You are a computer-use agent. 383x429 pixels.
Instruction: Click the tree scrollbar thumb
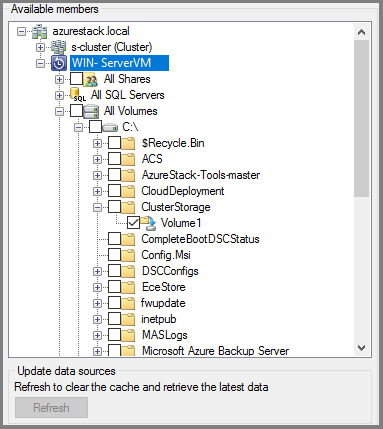[x=361, y=118]
